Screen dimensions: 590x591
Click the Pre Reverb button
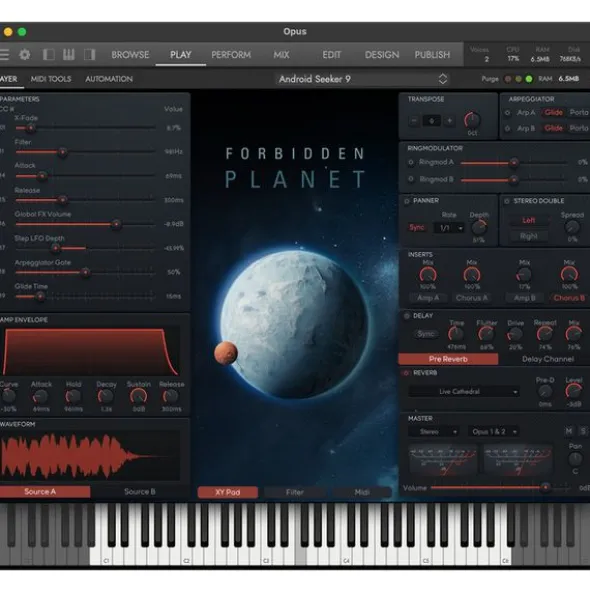(x=448, y=359)
